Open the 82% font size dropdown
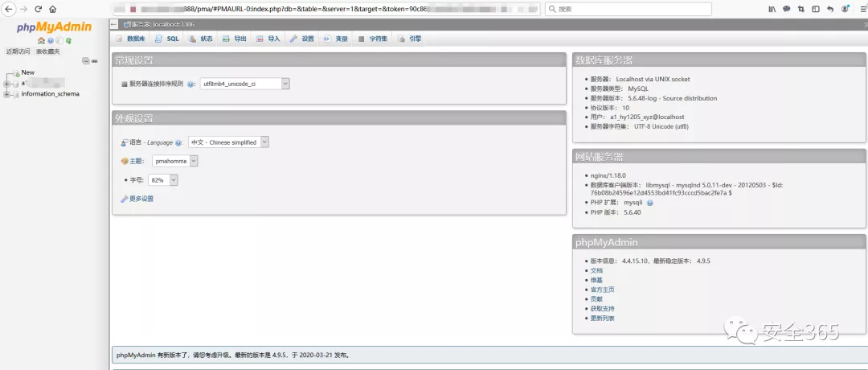This screenshot has height=370, width=868. click(163, 180)
